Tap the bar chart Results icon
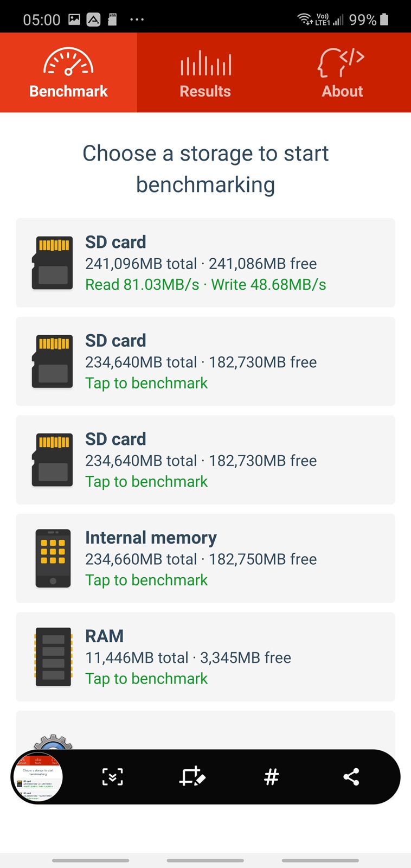Image resolution: width=411 pixels, height=868 pixels. point(206,63)
